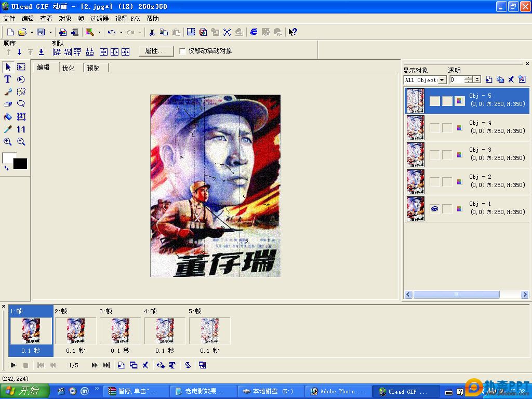Viewport: 532px width, 399px height.
Task: Open the 对象 menu
Action: pyautogui.click(x=65, y=18)
